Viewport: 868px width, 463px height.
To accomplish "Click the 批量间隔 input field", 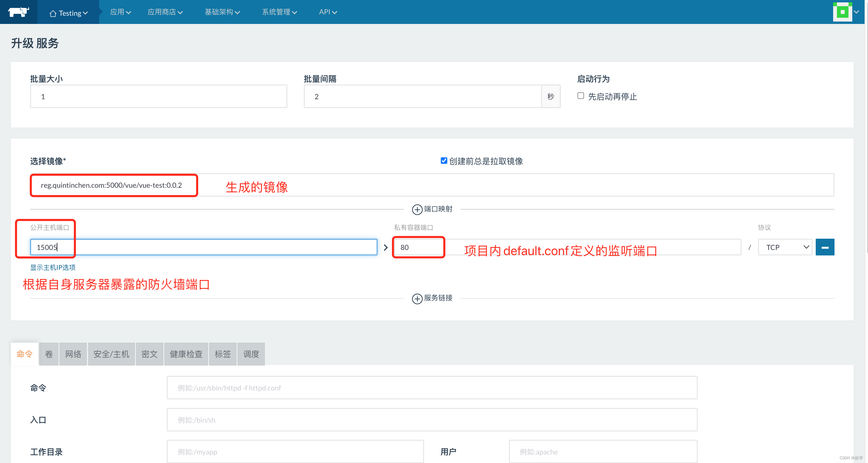I will 423,96.
